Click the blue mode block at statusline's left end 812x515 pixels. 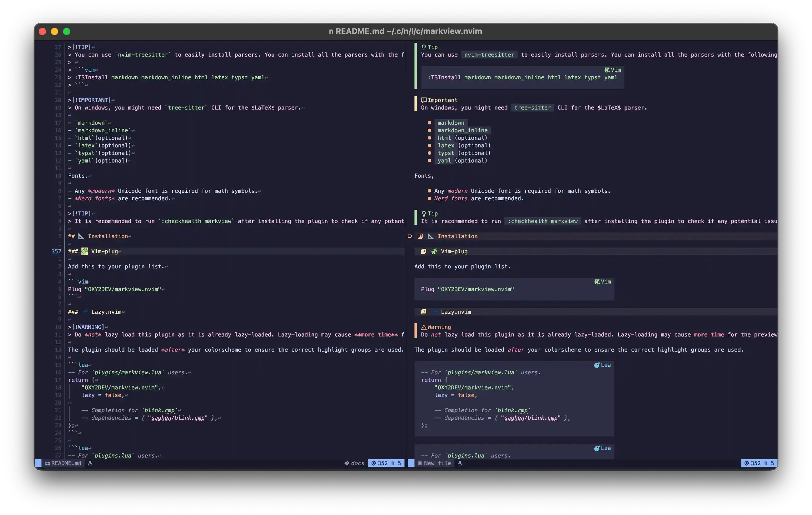click(x=38, y=464)
